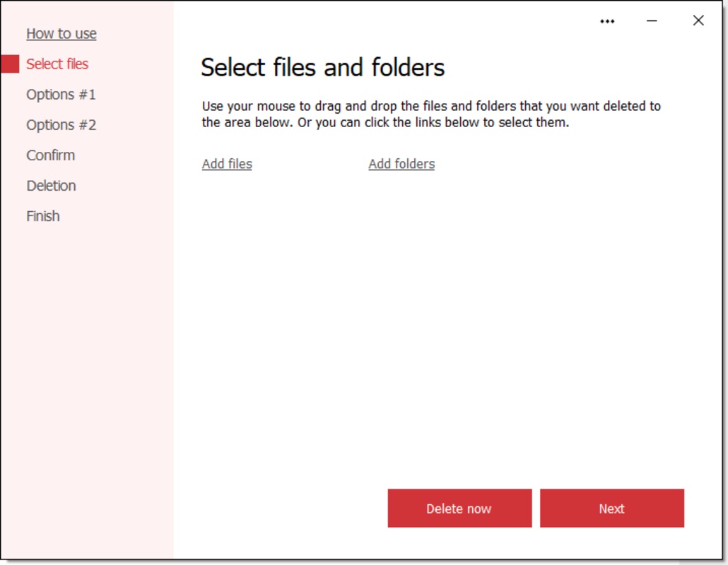
Task: Switch to the Options #1 step
Action: coord(61,95)
